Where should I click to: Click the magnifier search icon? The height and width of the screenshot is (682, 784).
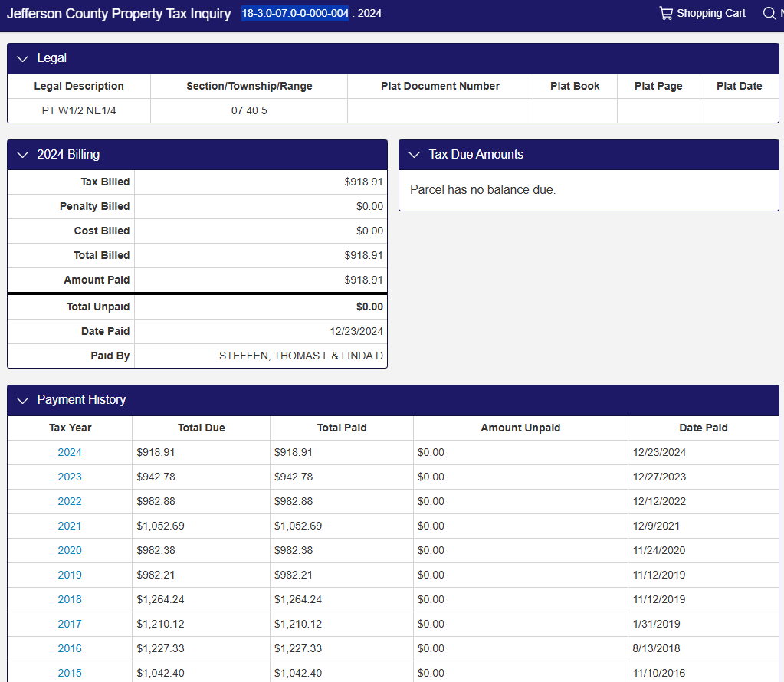[x=769, y=13]
